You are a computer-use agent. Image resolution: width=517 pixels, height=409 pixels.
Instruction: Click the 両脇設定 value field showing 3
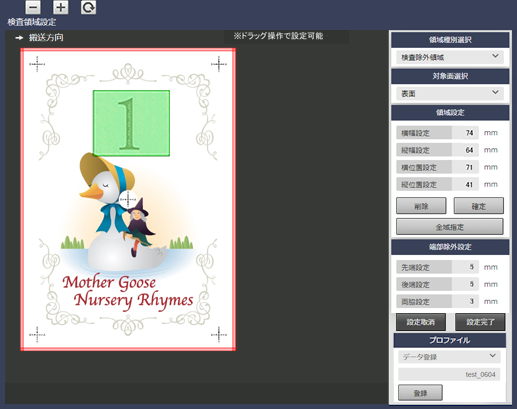(465, 301)
